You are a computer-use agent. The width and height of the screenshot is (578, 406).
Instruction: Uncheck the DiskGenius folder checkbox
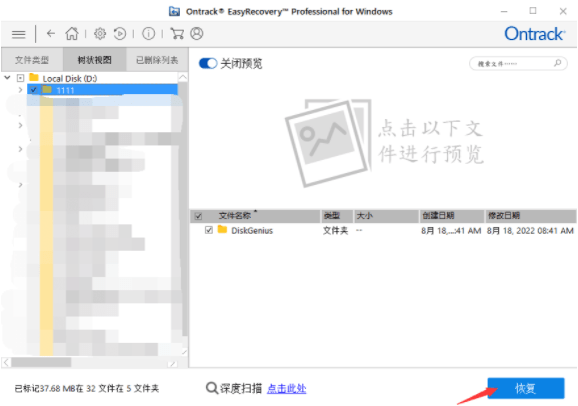click(209, 230)
